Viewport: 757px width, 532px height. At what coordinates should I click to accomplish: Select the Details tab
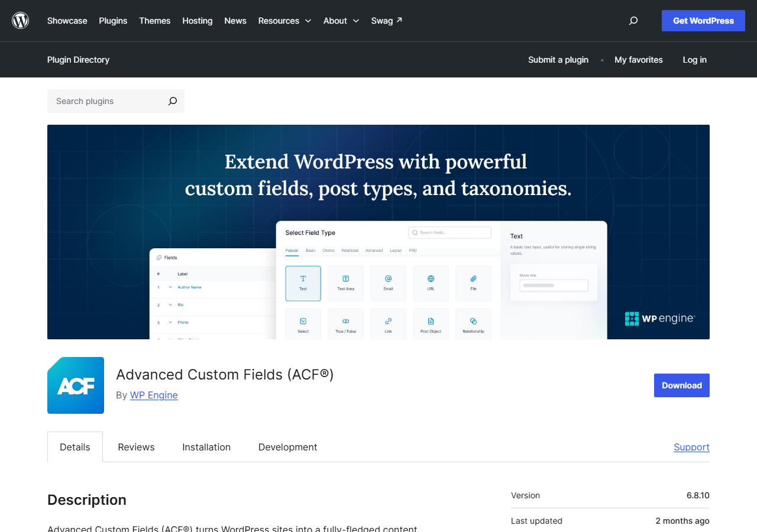(x=75, y=447)
